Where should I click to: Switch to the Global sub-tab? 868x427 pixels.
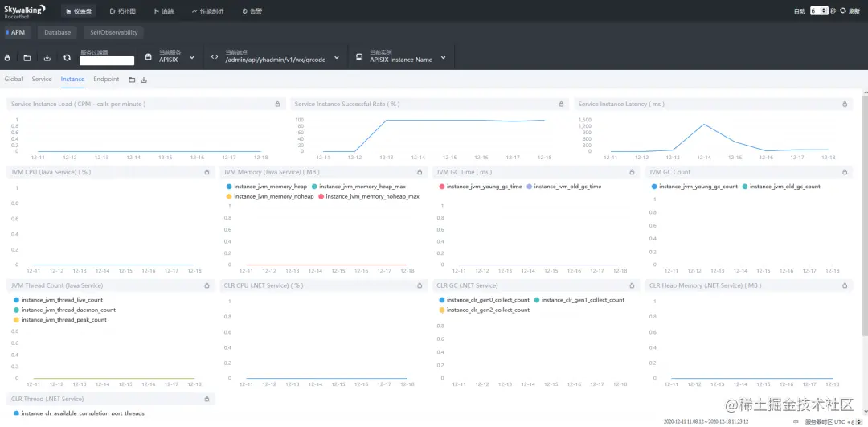14,79
